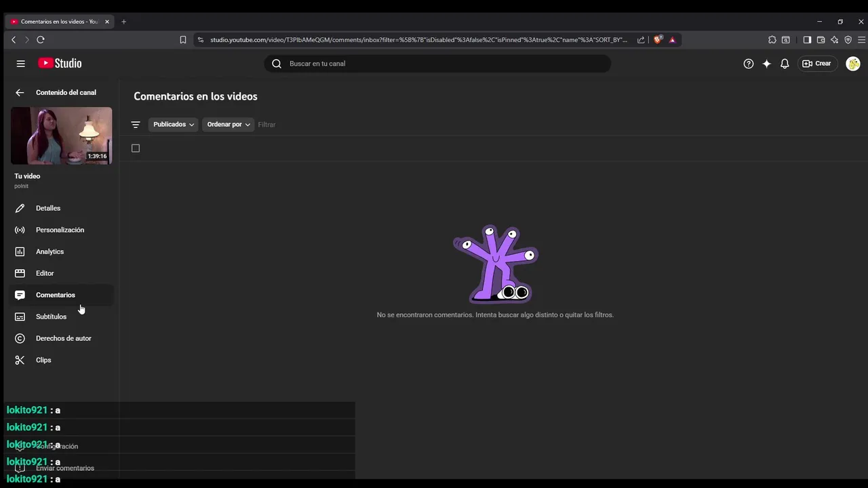Open the Analytics menu item
The width and height of the screenshot is (868, 488).
coord(61,251)
